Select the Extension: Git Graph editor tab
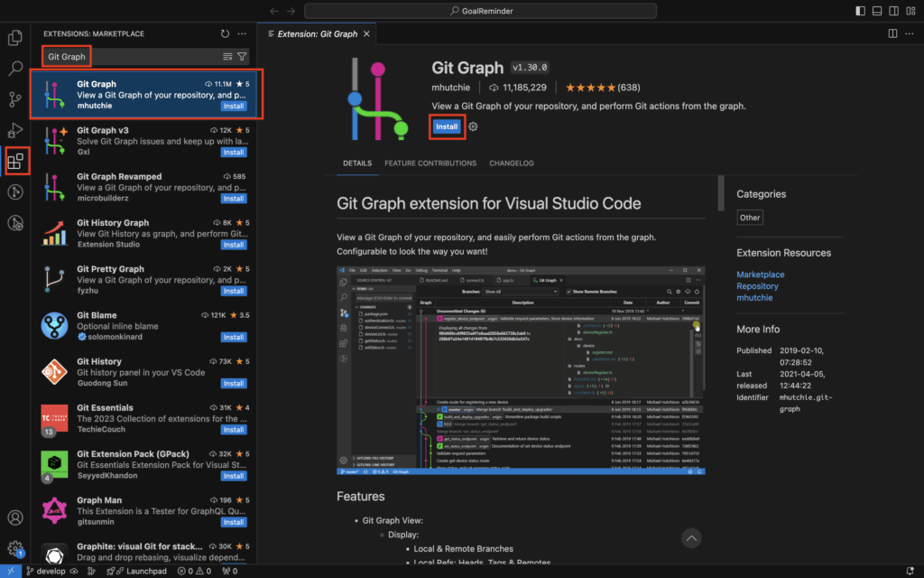924x578 pixels. (317, 33)
